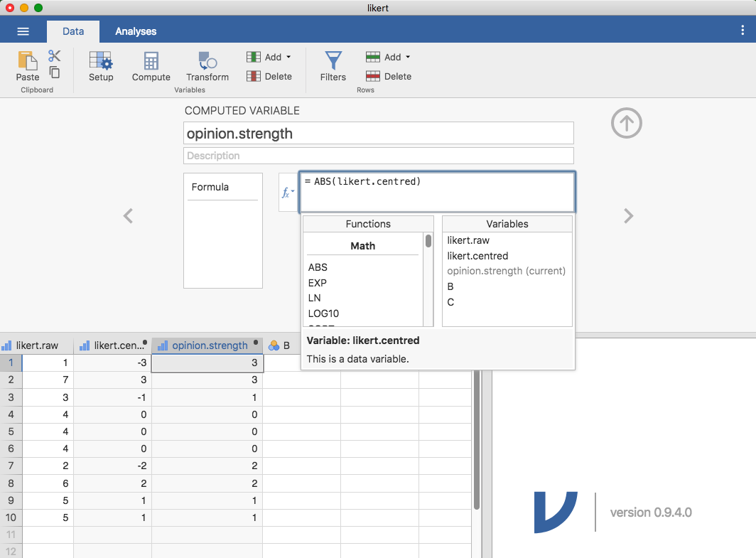Click the Compute variable icon
This screenshot has height=558, width=756.
coord(151,66)
